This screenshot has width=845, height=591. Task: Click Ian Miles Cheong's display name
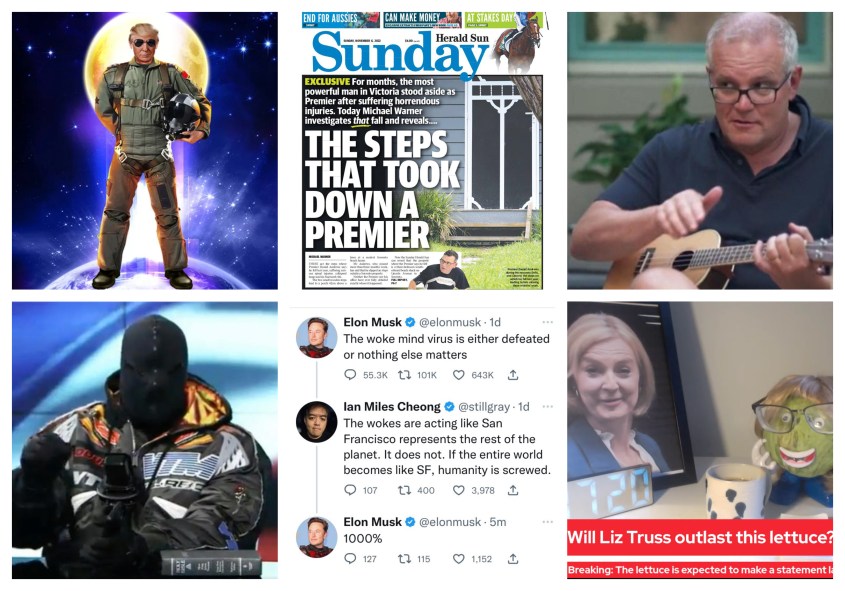coord(392,406)
